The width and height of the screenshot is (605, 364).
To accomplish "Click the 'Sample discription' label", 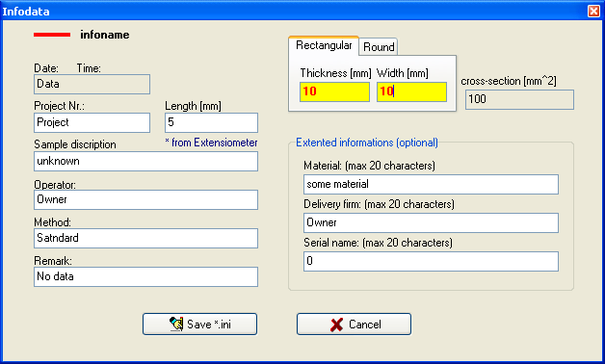I will tap(75, 144).
